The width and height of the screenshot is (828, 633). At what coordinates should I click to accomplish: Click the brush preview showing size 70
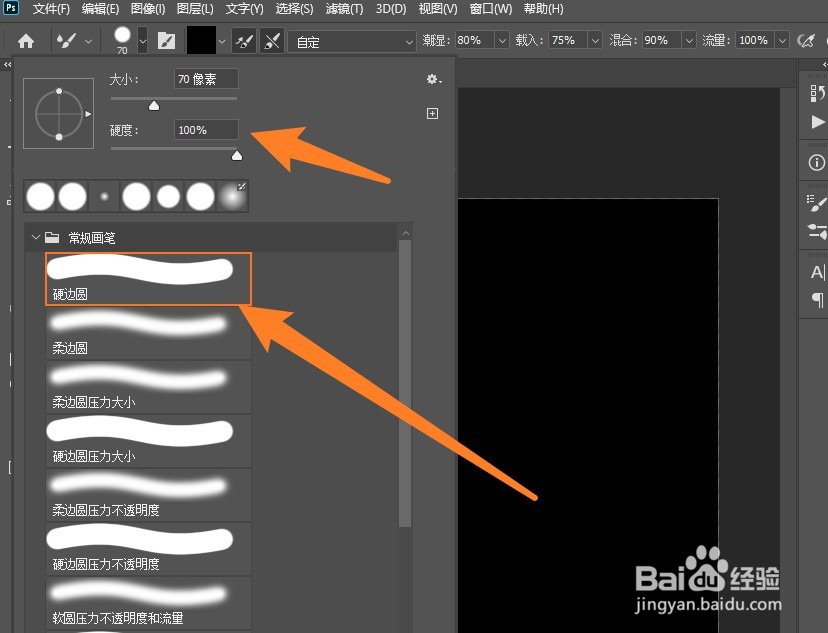[x=123, y=40]
